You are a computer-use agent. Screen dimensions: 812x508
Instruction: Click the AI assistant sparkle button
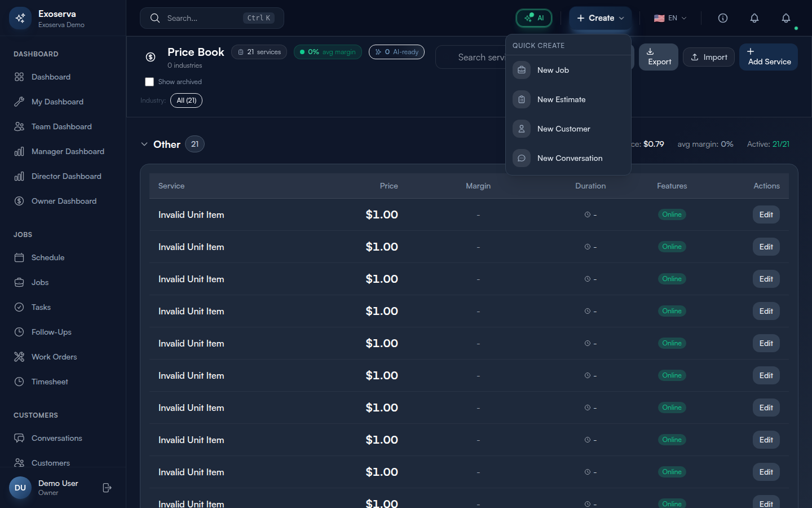point(533,18)
